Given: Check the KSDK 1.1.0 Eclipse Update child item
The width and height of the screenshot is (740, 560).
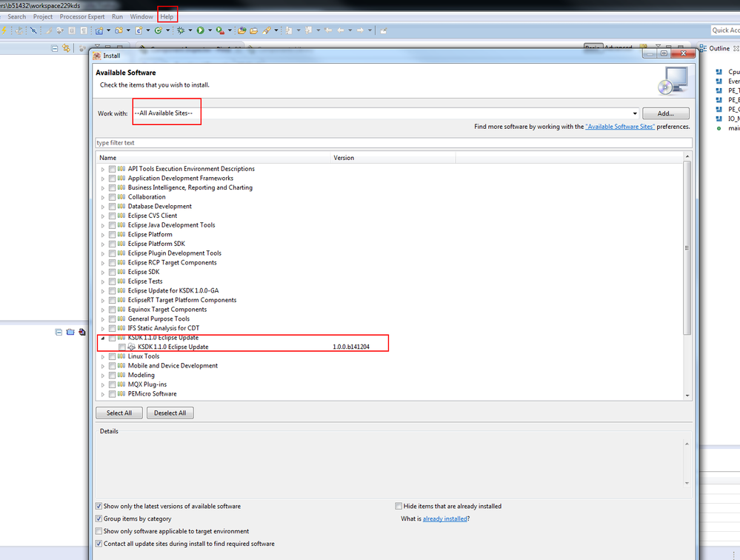Looking at the screenshot, I should [121, 347].
